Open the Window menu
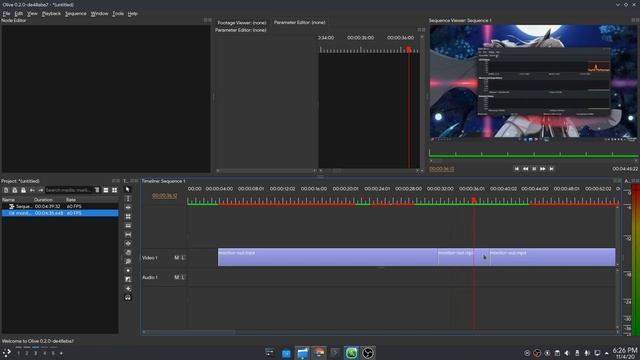640x360 pixels. click(x=100, y=13)
